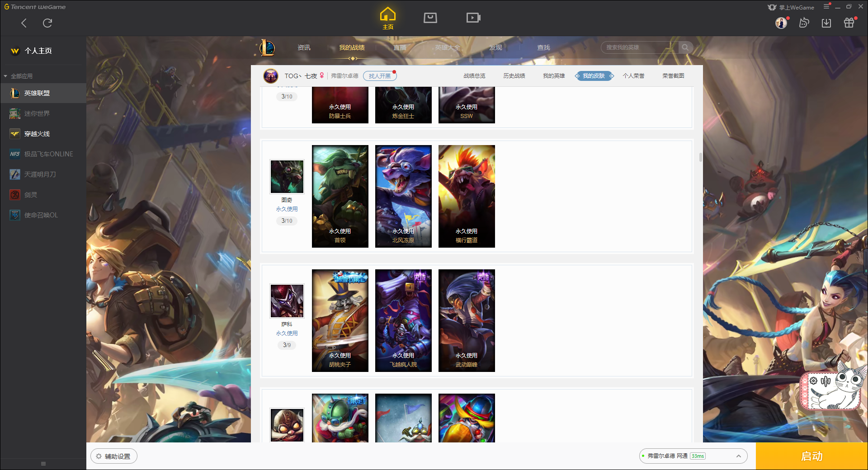
Task: Switch to the 荣誉截图 sub-tab
Action: 673,76
